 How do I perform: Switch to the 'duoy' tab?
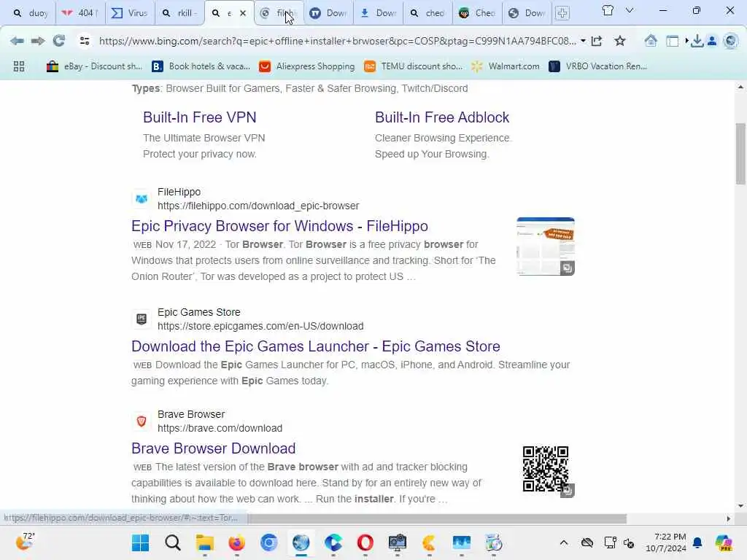pos(31,13)
